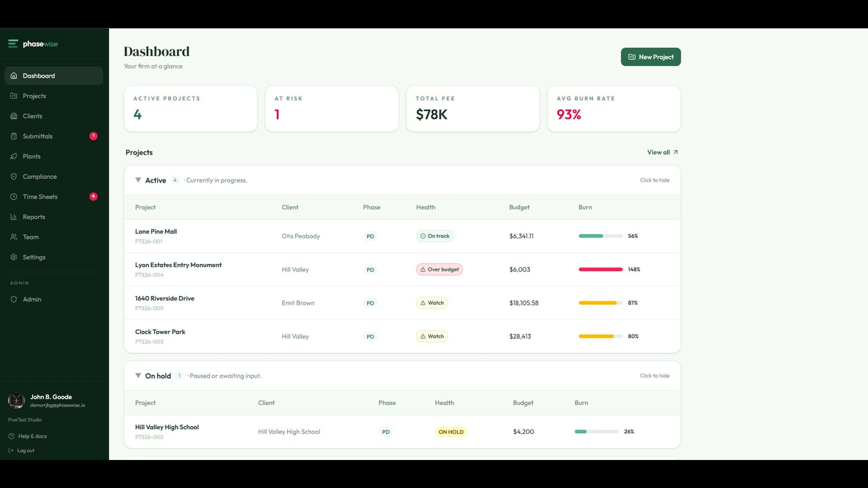Screen dimensions: 868x488
Task: Click the Time Sheets clock icon
Action: click(x=14, y=197)
